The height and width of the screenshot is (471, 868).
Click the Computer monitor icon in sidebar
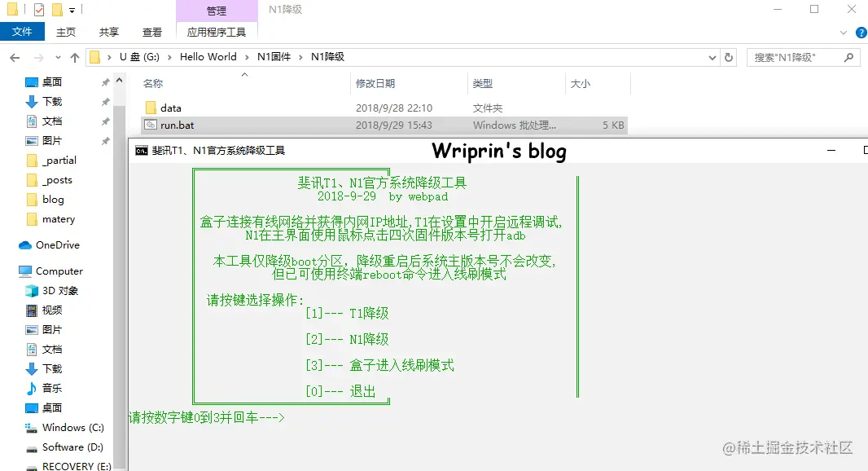pyautogui.click(x=25, y=271)
